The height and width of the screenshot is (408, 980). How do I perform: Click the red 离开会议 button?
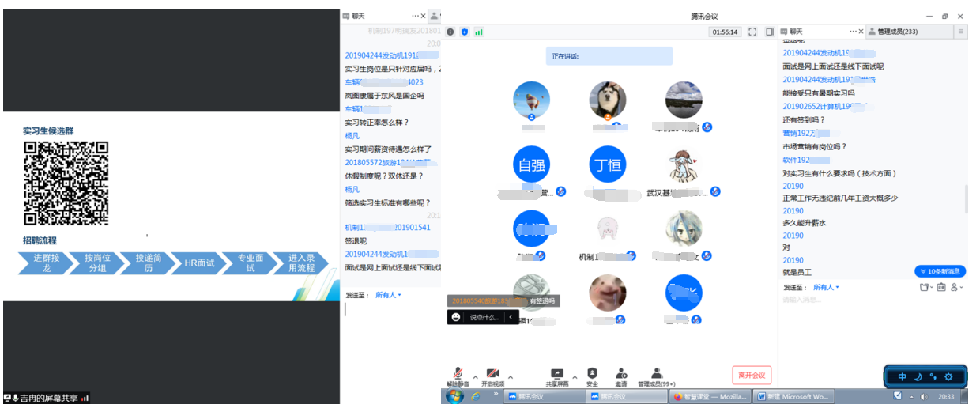(751, 375)
